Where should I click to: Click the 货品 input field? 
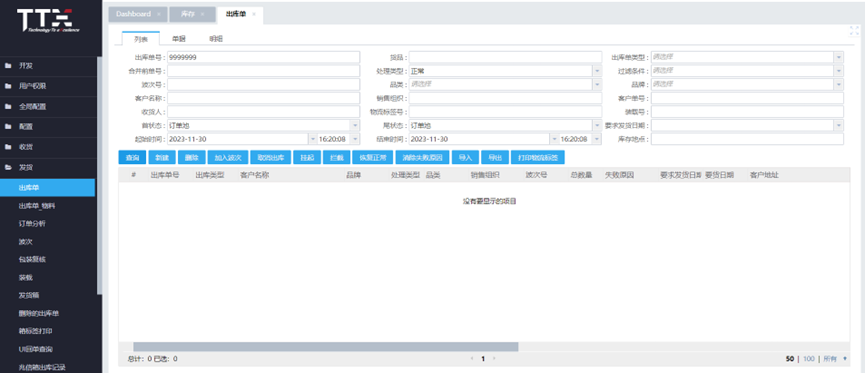click(x=505, y=57)
